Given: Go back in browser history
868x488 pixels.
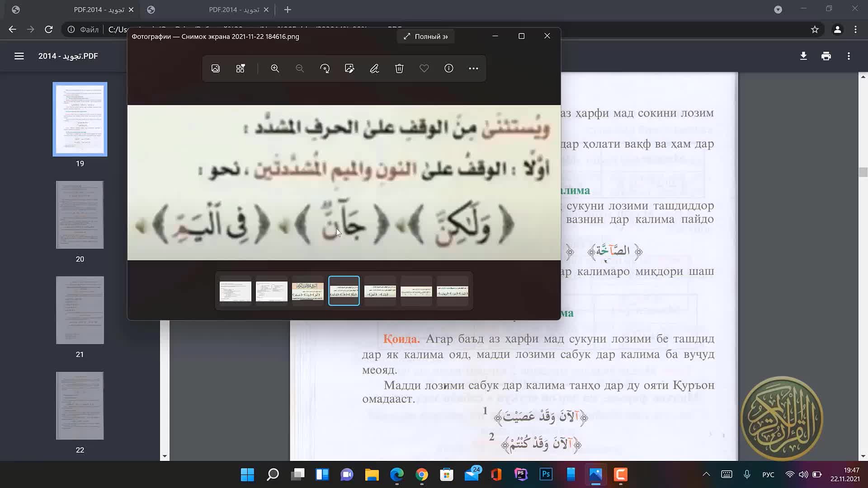Looking at the screenshot, I should click(12, 29).
